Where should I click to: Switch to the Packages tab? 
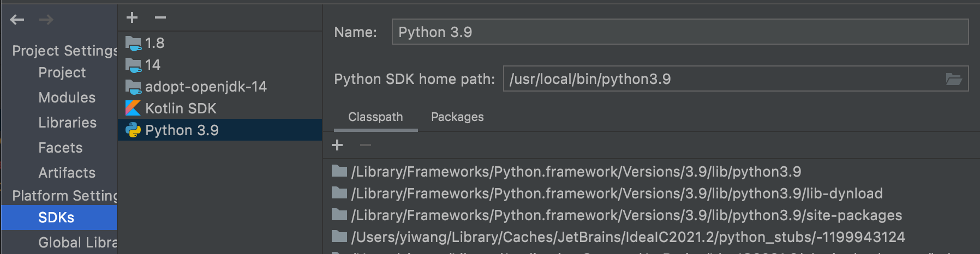point(457,117)
